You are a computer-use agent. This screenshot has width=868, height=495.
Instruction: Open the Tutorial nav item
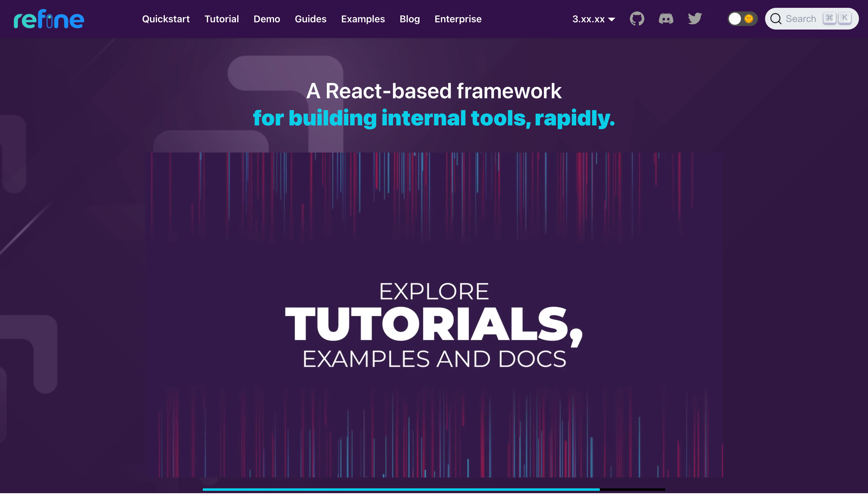click(x=222, y=19)
